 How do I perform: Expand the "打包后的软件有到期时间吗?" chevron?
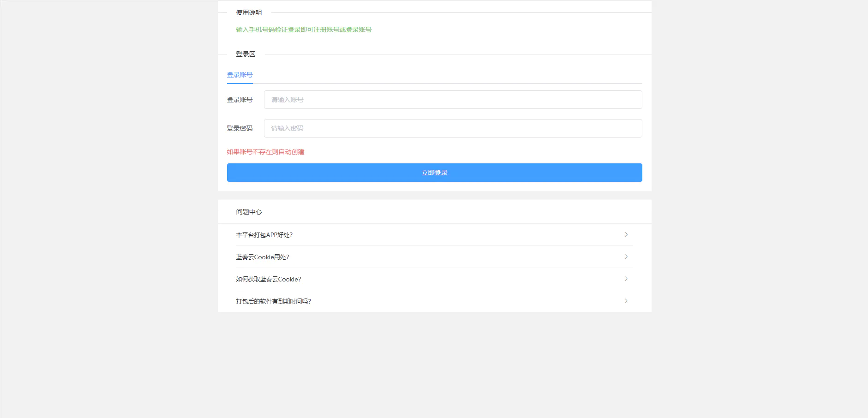[x=626, y=301]
